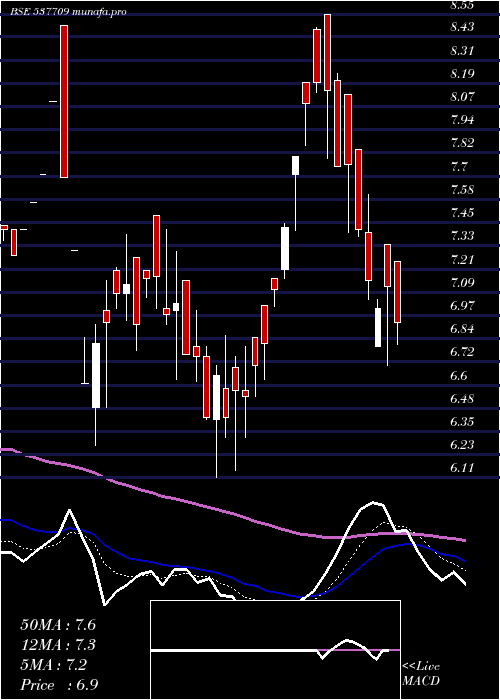500x700 pixels.
Task: Click the 6.97 price axis label
Action: pos(462,306)
